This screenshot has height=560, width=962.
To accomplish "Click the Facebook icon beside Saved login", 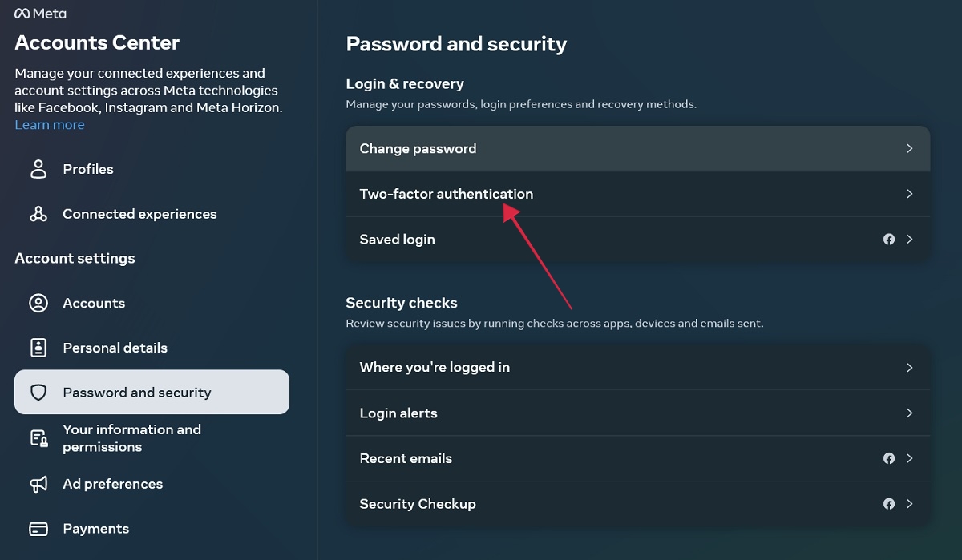I will (889, 239).
